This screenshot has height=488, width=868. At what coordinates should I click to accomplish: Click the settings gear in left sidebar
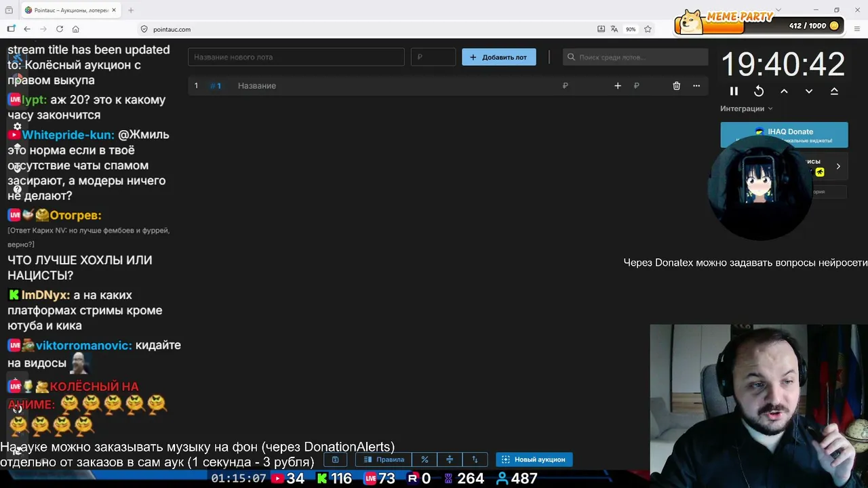click(x=18, y=126)
